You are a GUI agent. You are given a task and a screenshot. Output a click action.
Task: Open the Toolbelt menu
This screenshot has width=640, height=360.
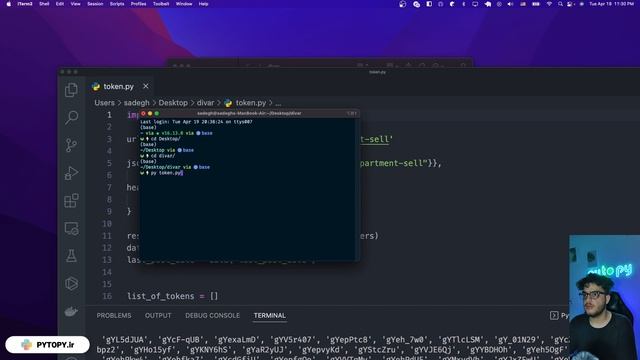(161, 4)
